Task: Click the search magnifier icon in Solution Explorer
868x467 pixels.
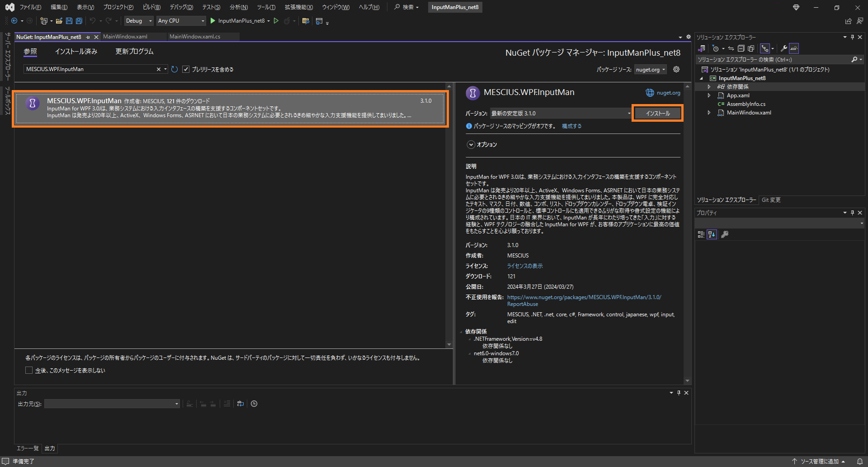Action: [x=854, y=59]
